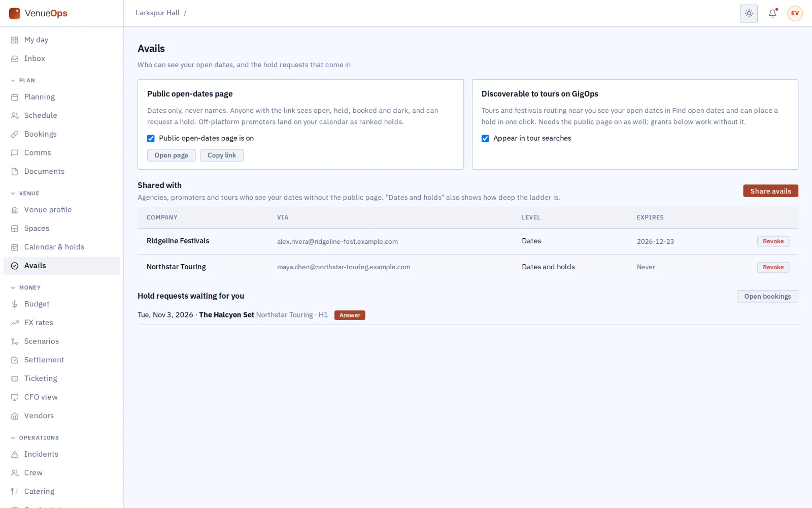The height and width of the screenshot is (508, 812).
Task: Click the Schedule people icon
Action: click(x=15, y=116)
